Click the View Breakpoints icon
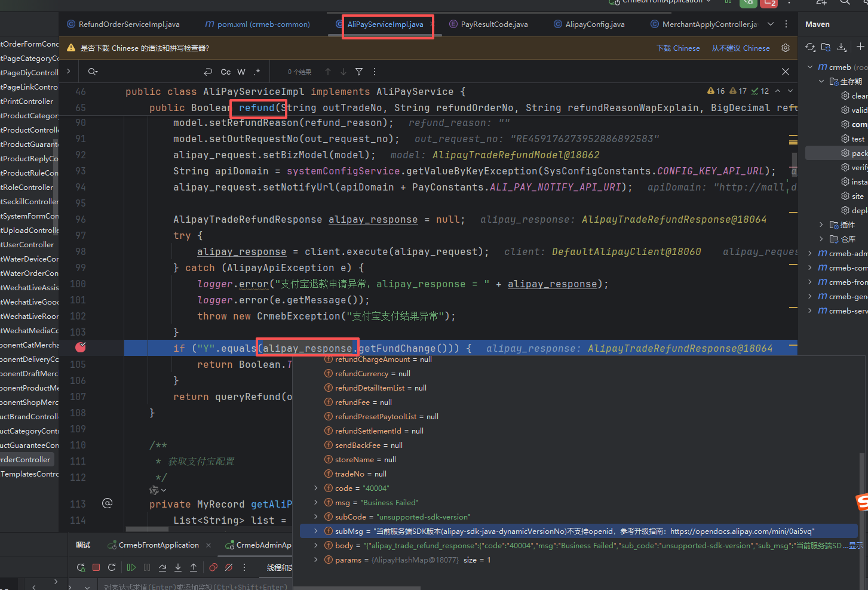The image size is (868, 590). [x=213, y=567]
